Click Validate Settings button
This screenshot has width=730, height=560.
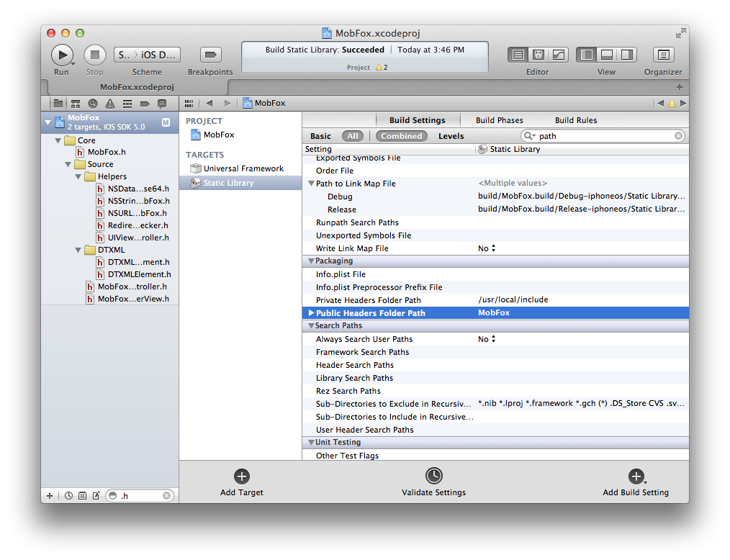tap(434, 483)
